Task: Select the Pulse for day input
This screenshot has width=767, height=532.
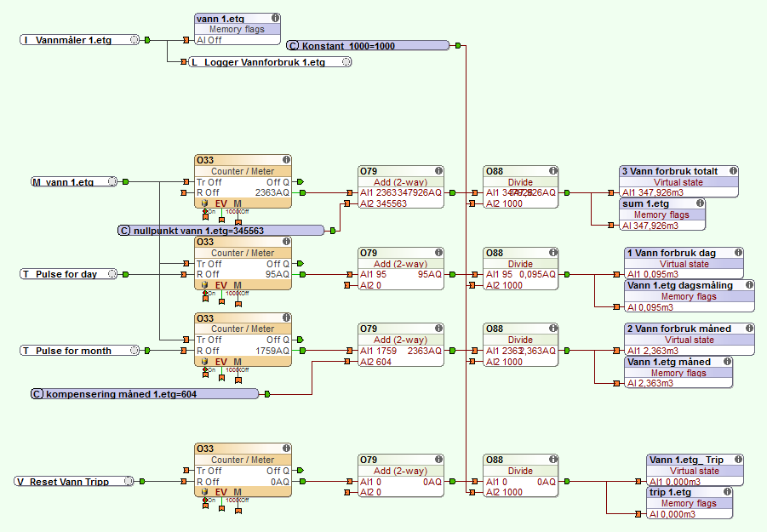Action: pos(73,274)
